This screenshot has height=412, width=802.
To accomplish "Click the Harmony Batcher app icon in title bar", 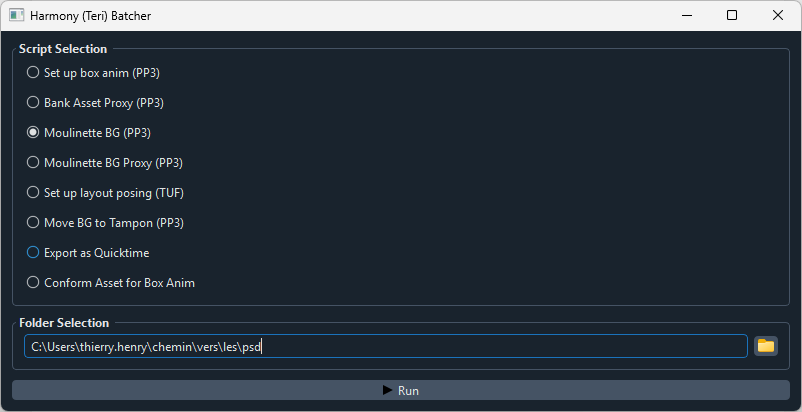I will pos(17,16).
